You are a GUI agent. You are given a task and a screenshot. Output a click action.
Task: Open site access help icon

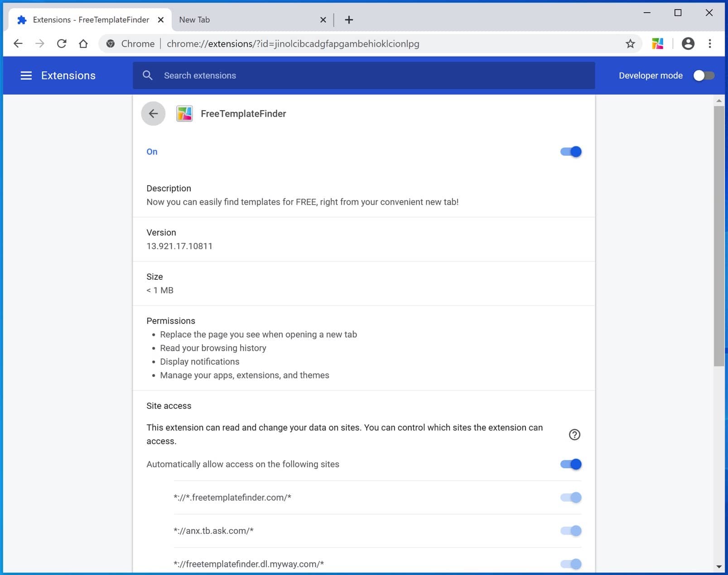(x=574, y=435)
